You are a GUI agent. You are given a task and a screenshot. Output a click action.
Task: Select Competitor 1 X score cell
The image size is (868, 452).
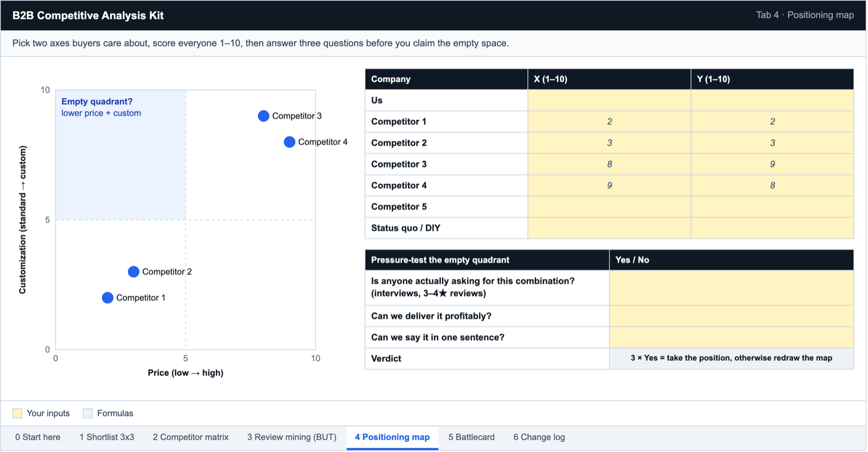609,122
